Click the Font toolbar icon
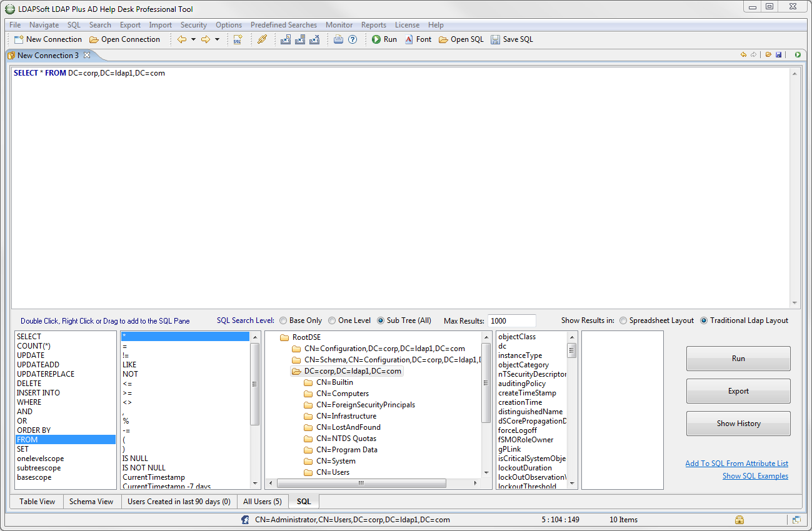The width and height of the screenshot is (812, 531). [x=409, y=39]
